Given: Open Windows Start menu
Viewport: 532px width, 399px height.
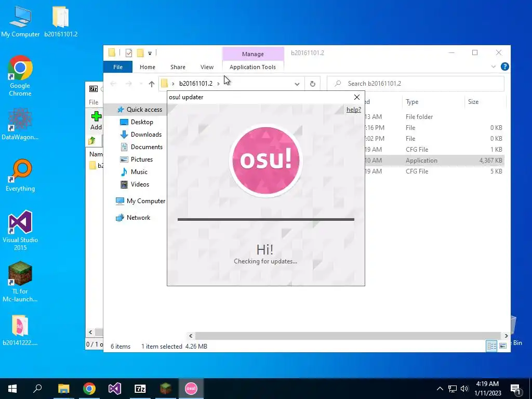Looking at the screenshot, I should coord(12,389).
